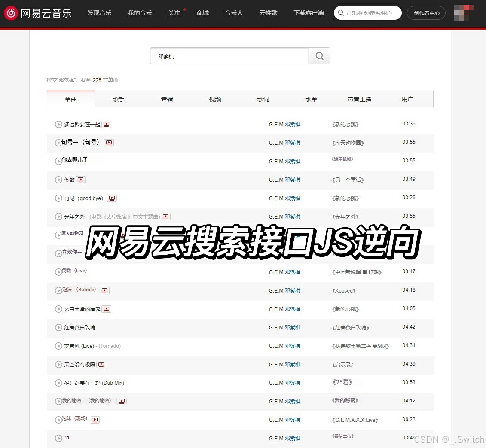Switch to the 视频 tab
The image size is (486, 448).
pyautogui.click(x=215, y=99)
